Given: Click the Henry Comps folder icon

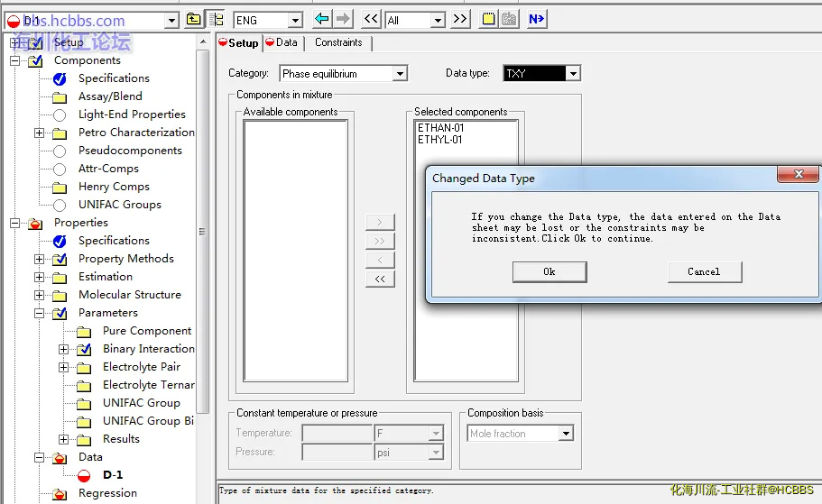Looking at the screenshot, I should (60, 187).
